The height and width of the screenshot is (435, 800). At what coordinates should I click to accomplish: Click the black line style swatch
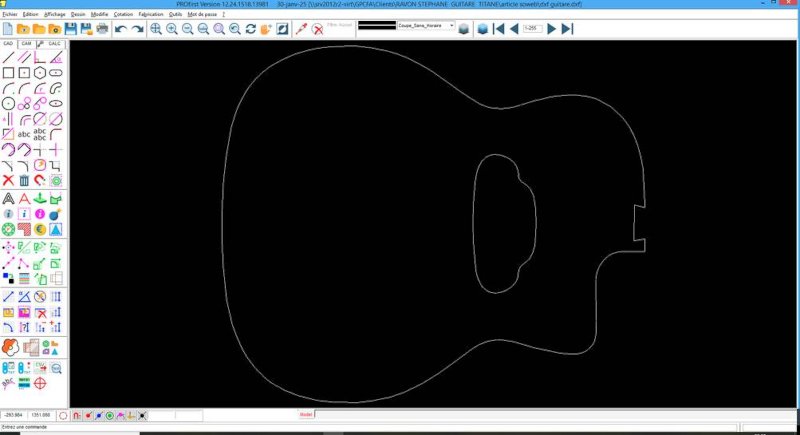377,25
